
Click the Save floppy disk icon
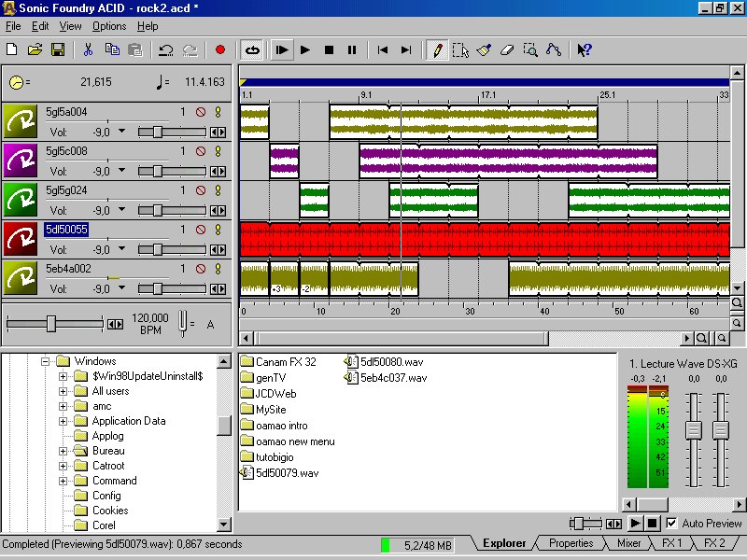[58, 49]
